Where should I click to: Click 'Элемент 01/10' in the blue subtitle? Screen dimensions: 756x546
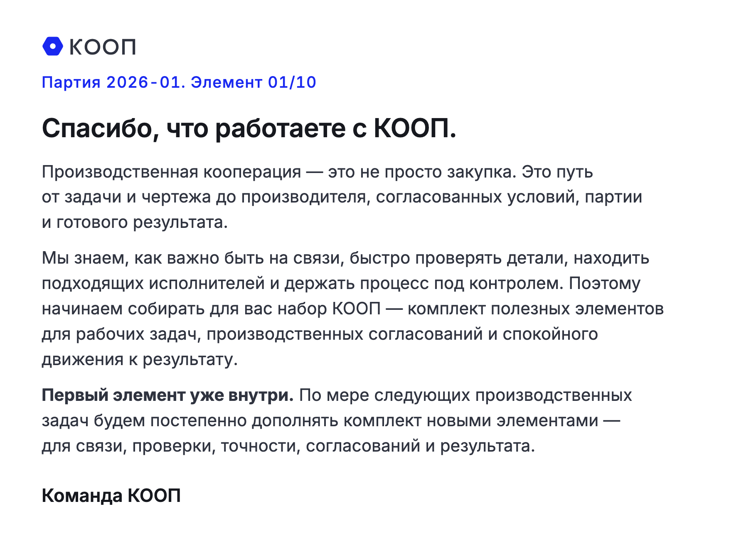pos(254,82)
